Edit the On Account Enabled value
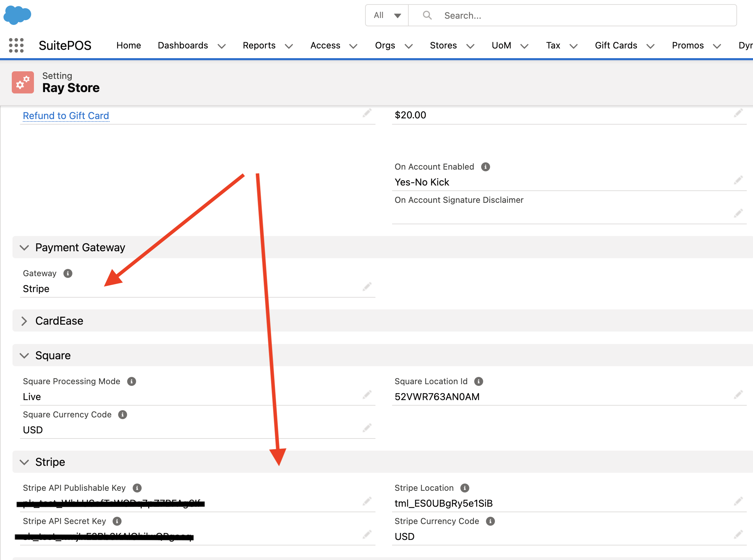This screenshot has height=560, width=753. tap(738, 180)
